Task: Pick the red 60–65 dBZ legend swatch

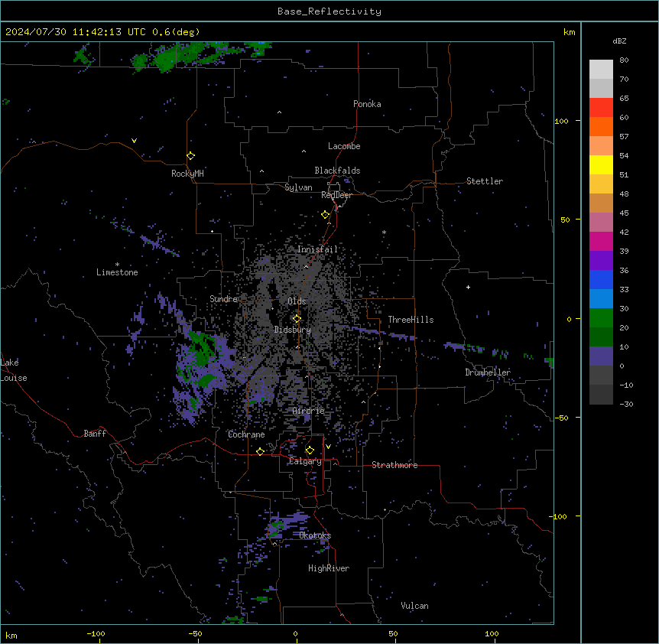Action: click(x=601, y=108)
